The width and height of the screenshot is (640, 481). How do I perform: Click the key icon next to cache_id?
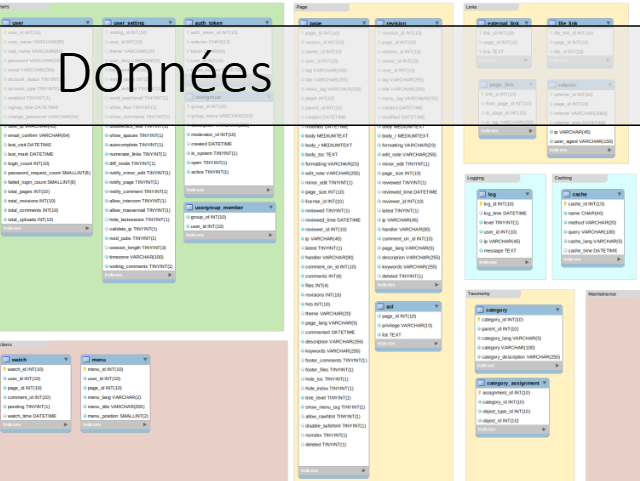tap(564, 204)
